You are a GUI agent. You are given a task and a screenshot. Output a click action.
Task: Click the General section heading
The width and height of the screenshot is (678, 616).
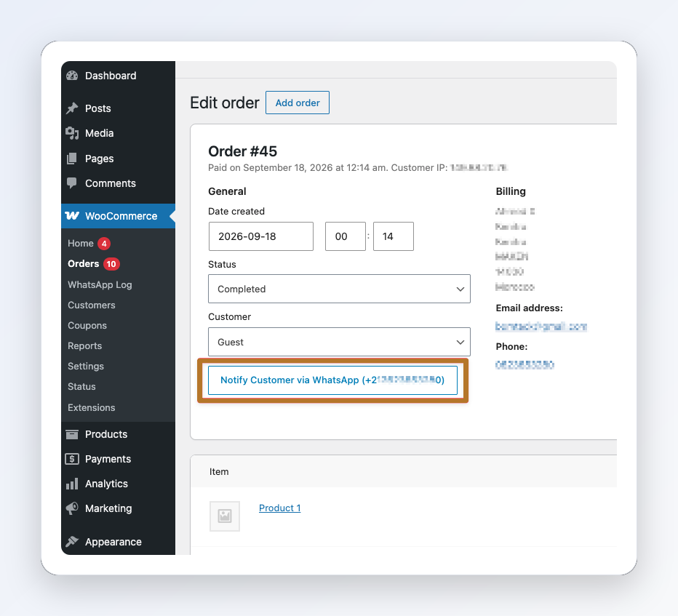tap(227, 191)
